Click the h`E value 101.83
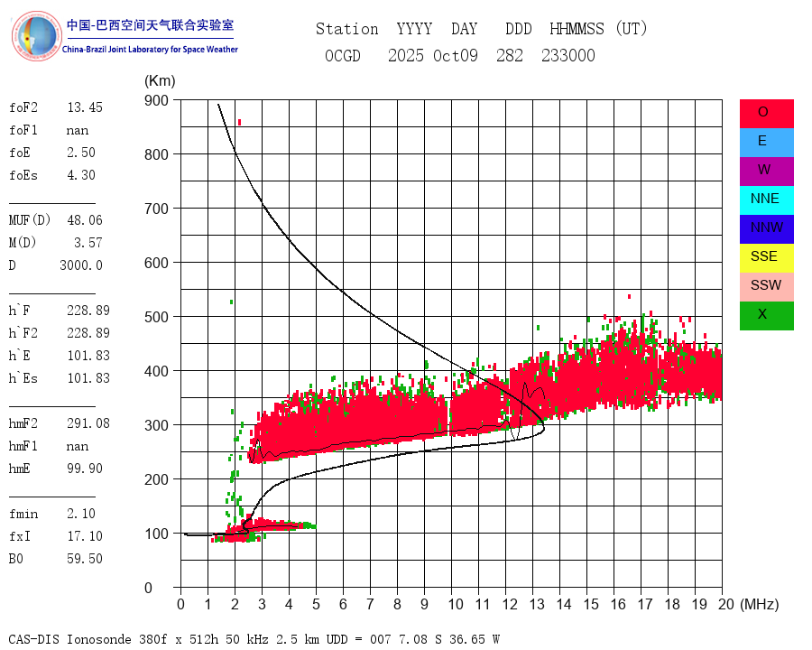 point(88,356)
